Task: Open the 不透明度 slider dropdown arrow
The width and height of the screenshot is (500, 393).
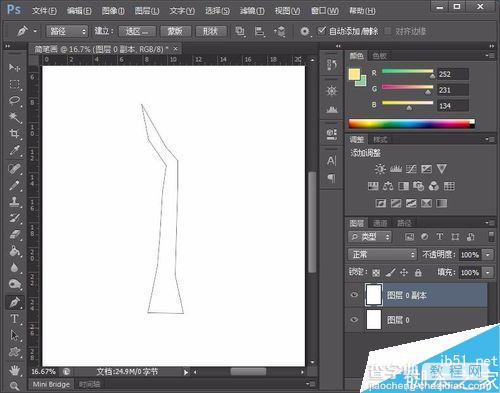Action: coord(488,255)
